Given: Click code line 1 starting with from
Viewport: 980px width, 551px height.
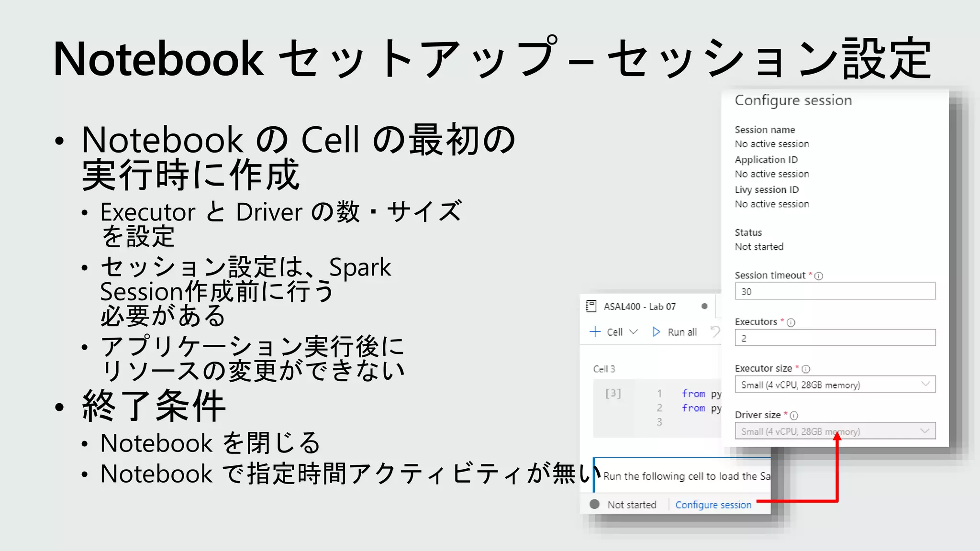Looking at the screenshot, I should 701,394.
